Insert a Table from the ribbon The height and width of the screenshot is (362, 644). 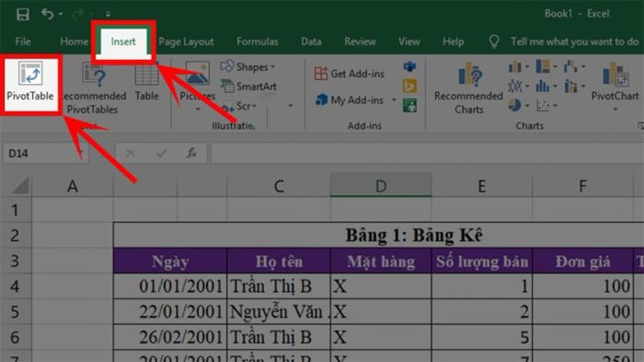click(x=146, y=82)
